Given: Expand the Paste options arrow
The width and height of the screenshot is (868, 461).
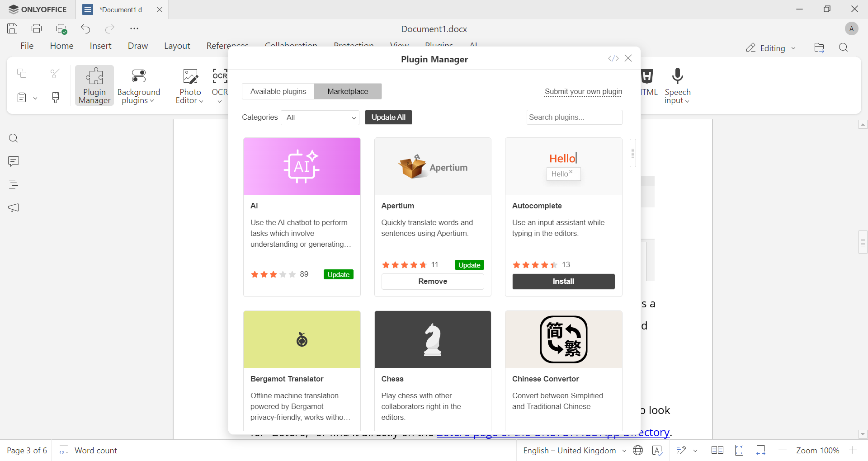Looking at the screenshot, I should [35, 98].
